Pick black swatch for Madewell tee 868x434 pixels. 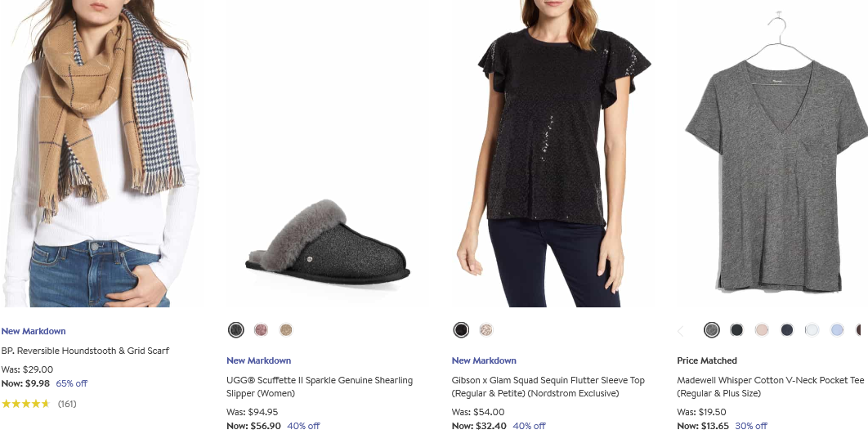click(x=736, y=330)
